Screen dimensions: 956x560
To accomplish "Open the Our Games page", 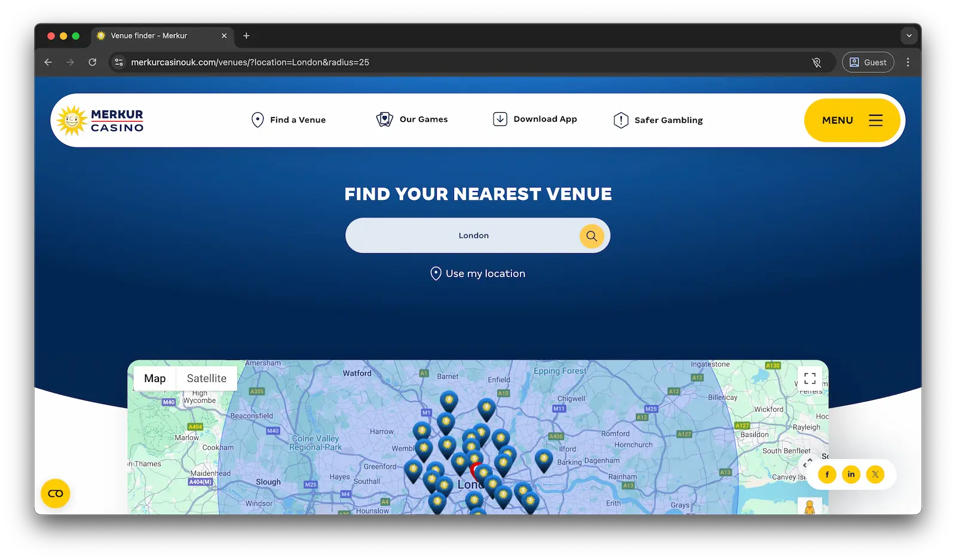I will coord(412,119).
